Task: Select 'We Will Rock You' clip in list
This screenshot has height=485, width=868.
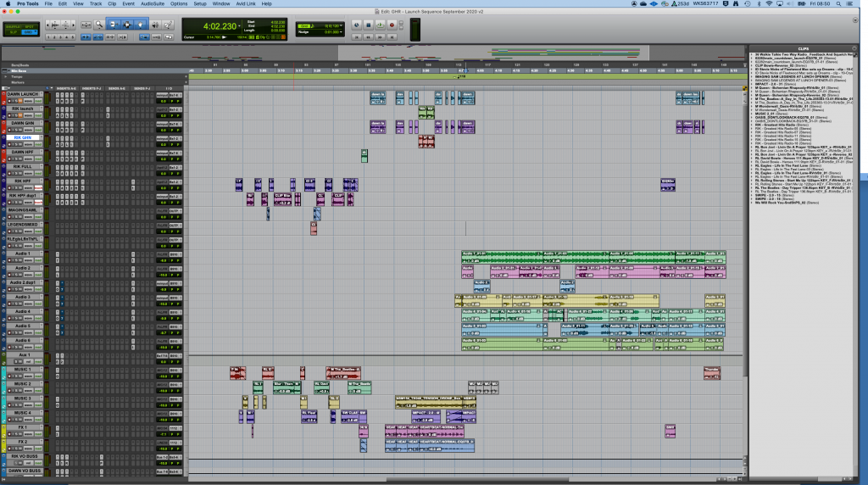Action: 787,203
